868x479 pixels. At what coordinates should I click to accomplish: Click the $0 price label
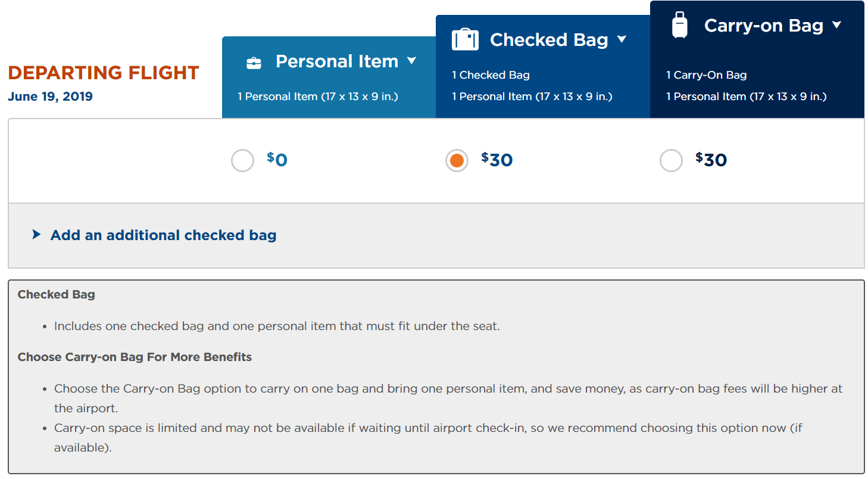(277, 160)
